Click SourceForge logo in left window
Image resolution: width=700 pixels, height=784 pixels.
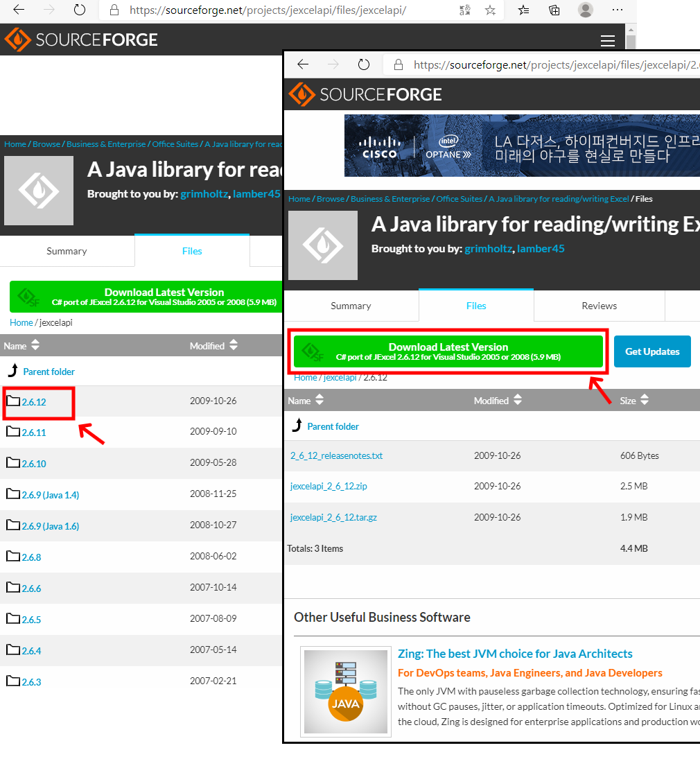[x=81, y=40]
